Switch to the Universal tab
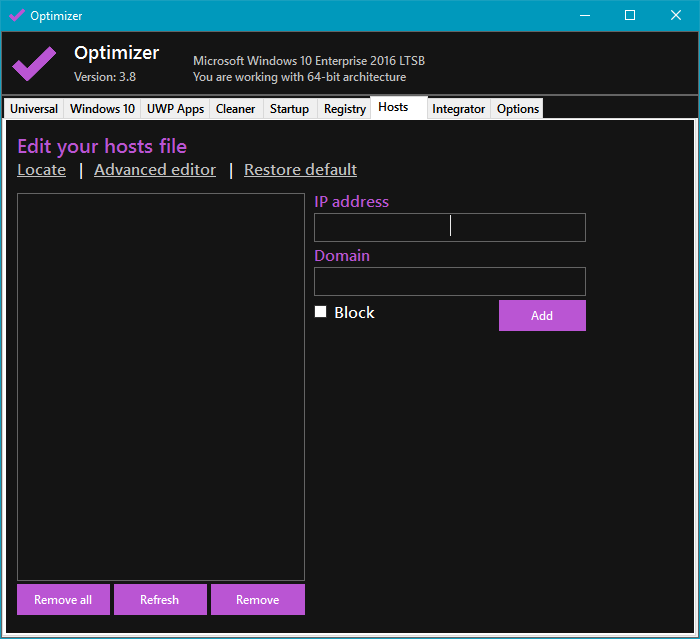700x639 pixels. tap(34, 109)
